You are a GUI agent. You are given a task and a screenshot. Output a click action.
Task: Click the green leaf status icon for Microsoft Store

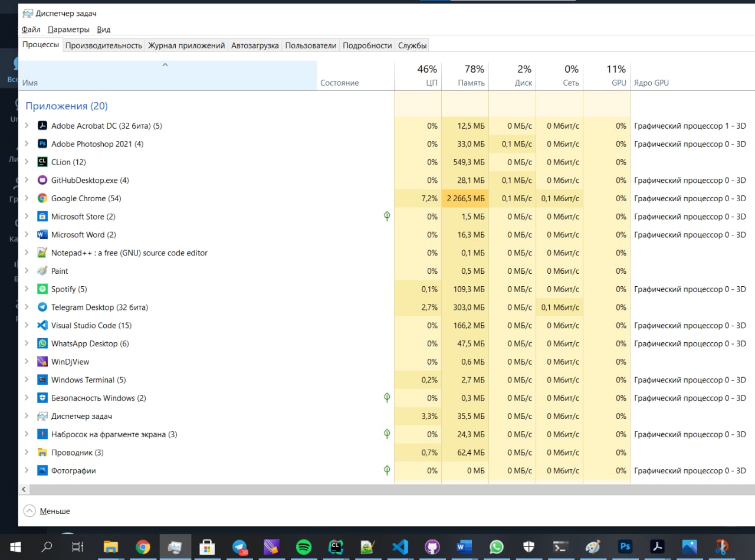(x=387, y=217)
